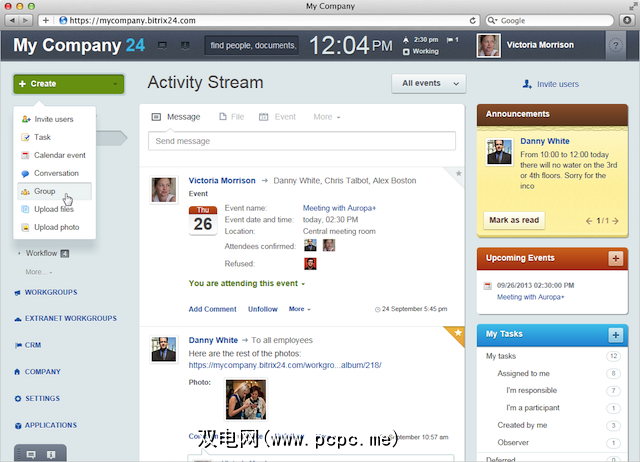Viewport: 640px width, 462px height.
Task: Open SETTINGS sidebar section
Action: pyautogui.click(x=42, y=398)
